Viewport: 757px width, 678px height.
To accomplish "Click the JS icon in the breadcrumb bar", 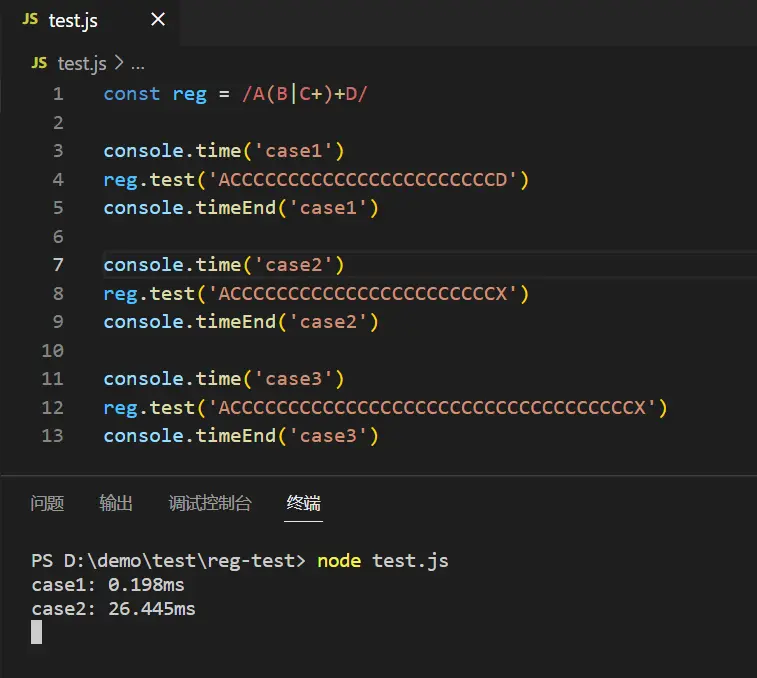I will (x=39, y=63).
